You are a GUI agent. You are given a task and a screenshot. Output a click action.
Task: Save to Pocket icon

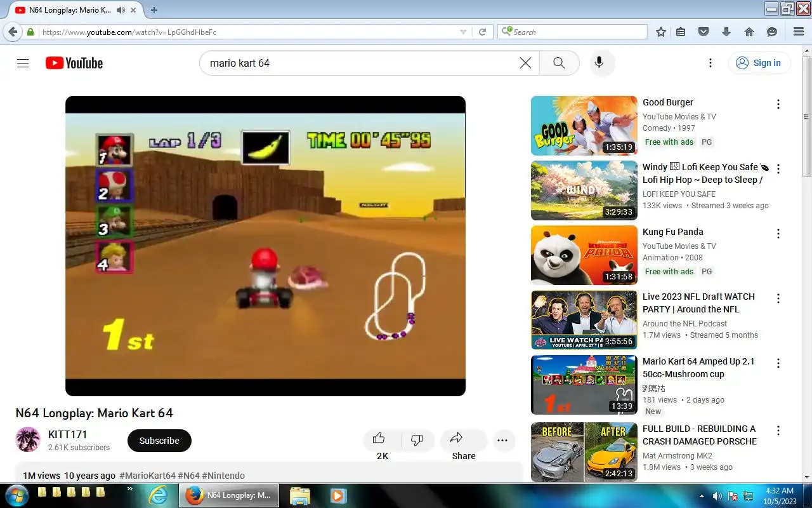704,32
